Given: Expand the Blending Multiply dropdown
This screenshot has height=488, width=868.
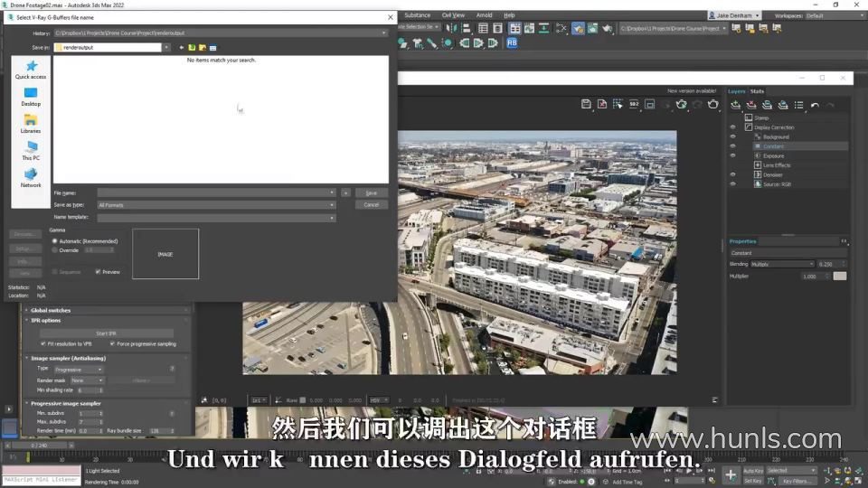Looking at the screenshot, I should [781, 265].
